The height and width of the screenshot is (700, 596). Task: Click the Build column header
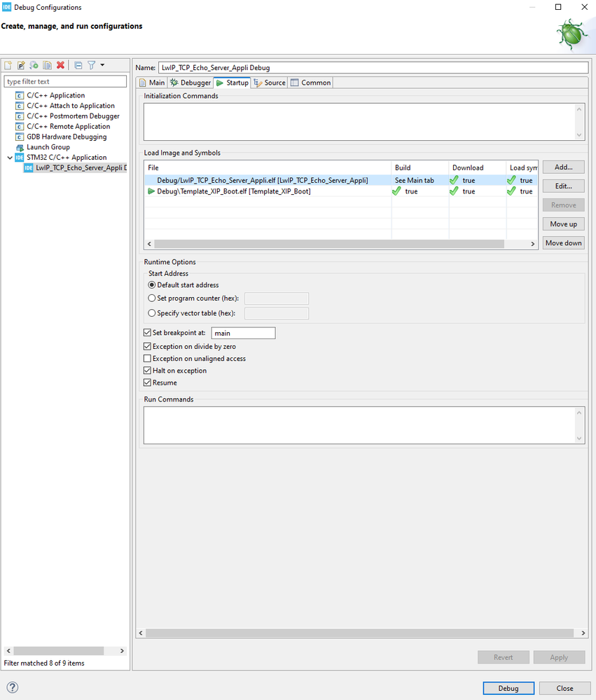420,167
